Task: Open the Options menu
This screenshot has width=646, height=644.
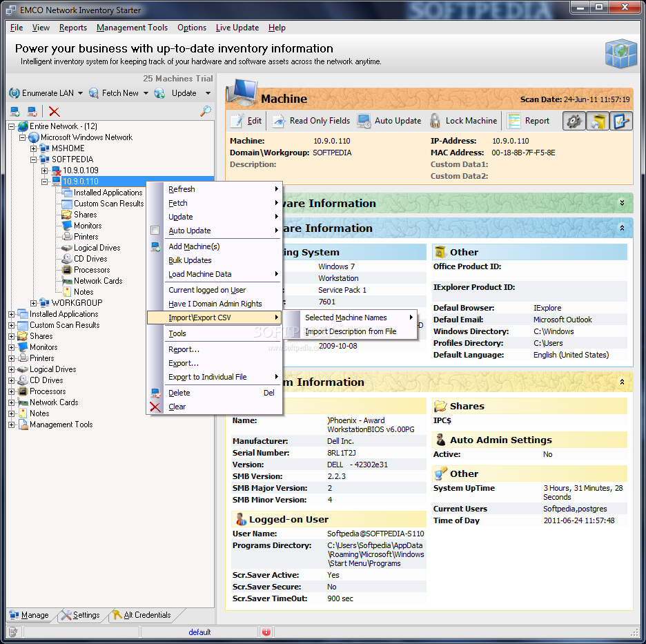Action: point(192,28)
